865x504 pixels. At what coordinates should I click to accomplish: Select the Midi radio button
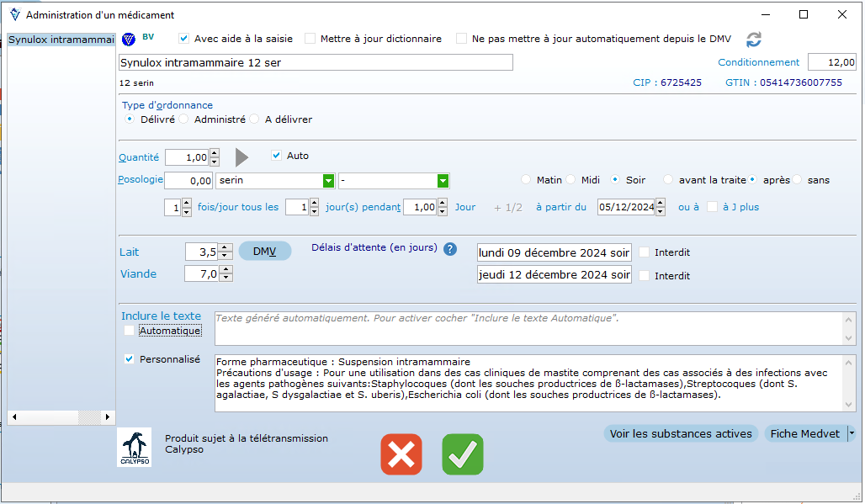point(571,180)
